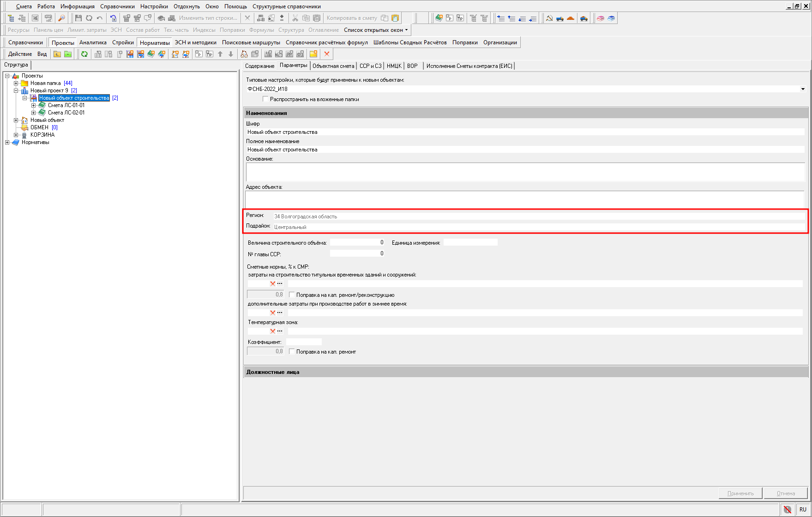Switch to the Объектная смета tab
This screenshot has width=812, height=517.
[x=333, y=66]
